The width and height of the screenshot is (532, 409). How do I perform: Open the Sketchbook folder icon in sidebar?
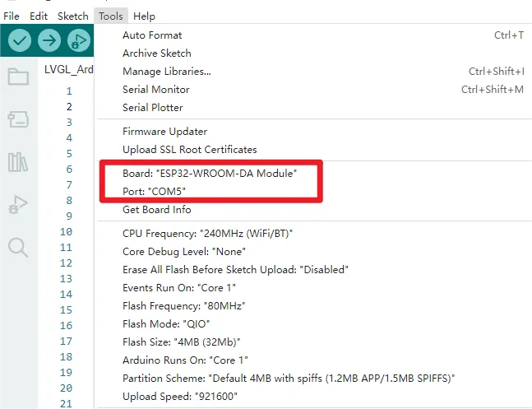click(x=18, y=77)
